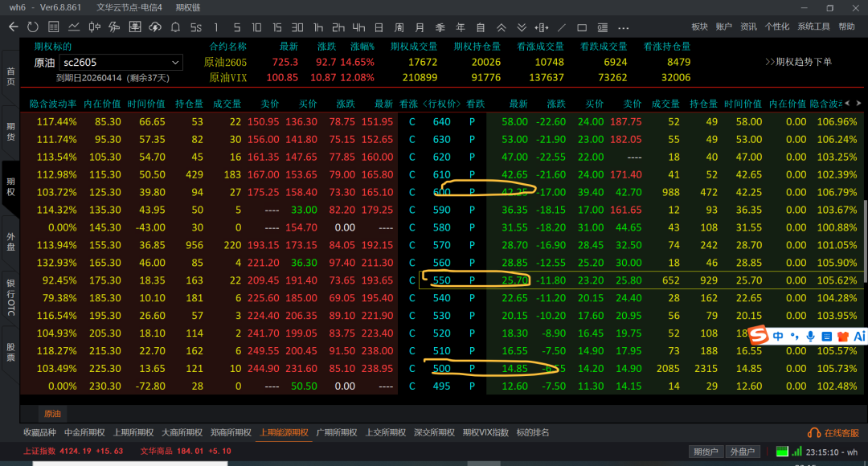Click the lightning order icon

(115, 27)
